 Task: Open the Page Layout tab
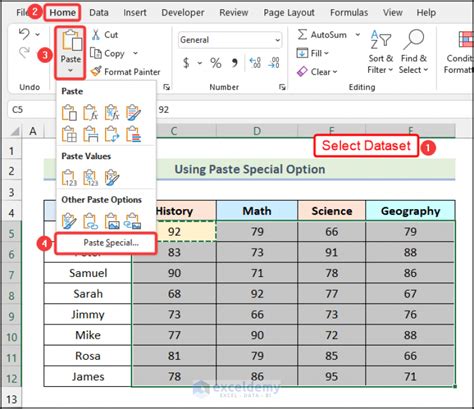click(x=289, y=13)
